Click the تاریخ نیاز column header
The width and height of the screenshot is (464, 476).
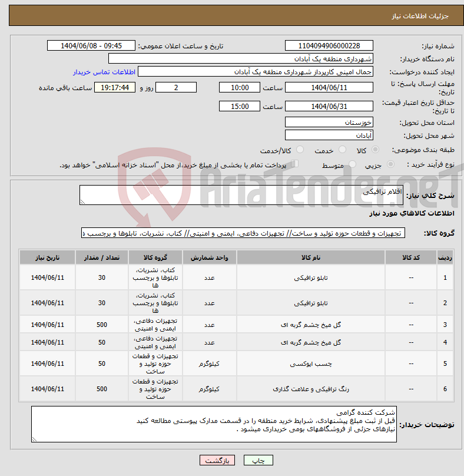click(x=47, y=257)
